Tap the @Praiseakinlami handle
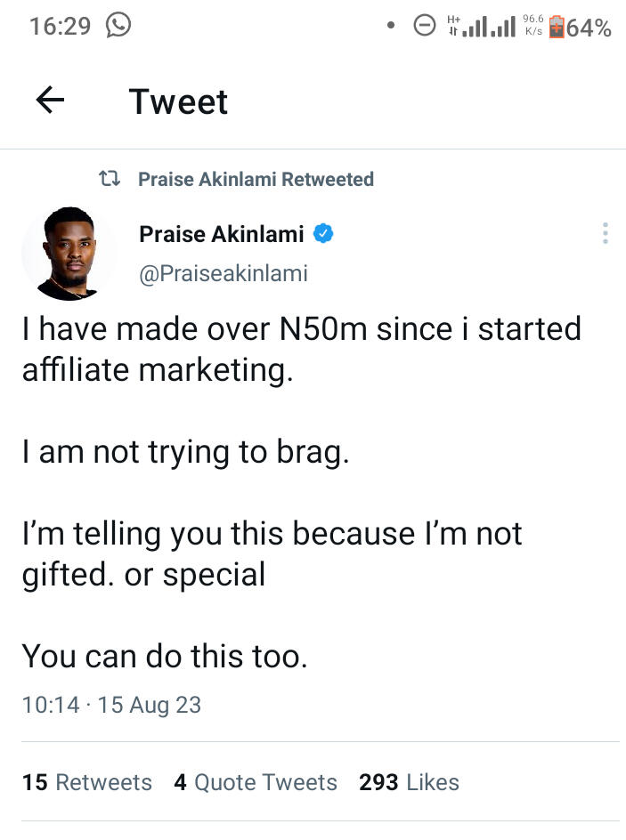626x840 pixels. (224, 273)
